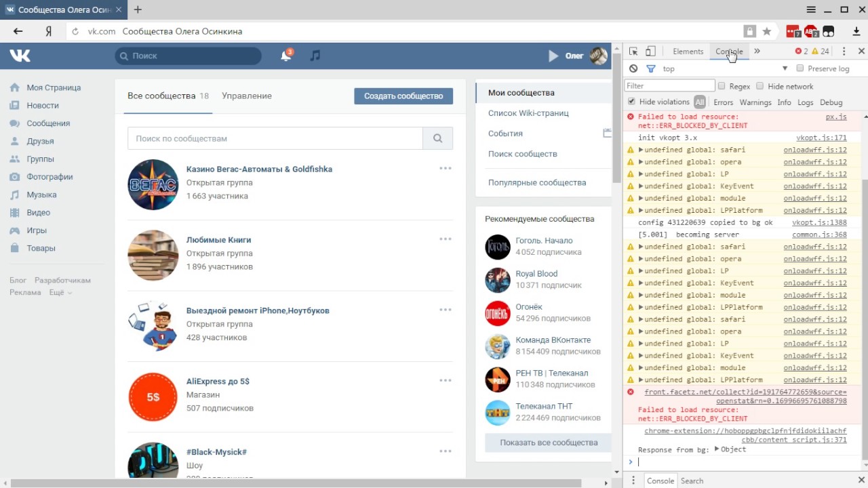Toggle the device toolbar icon in DevTools
868x488 pixels.
(650, 52)
